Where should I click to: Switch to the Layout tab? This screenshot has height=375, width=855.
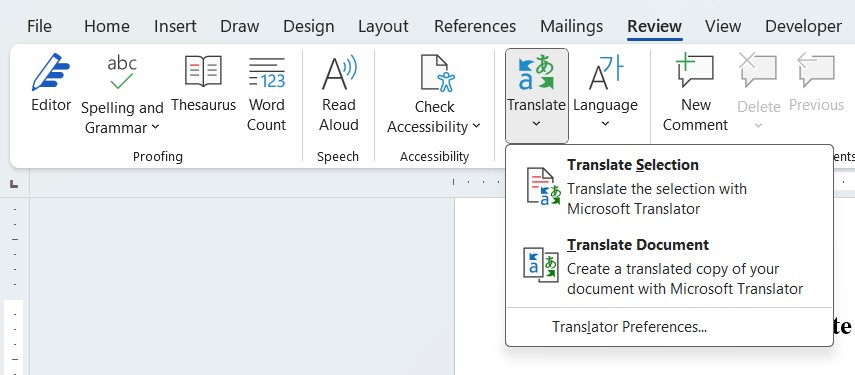[x=383, y=26]
